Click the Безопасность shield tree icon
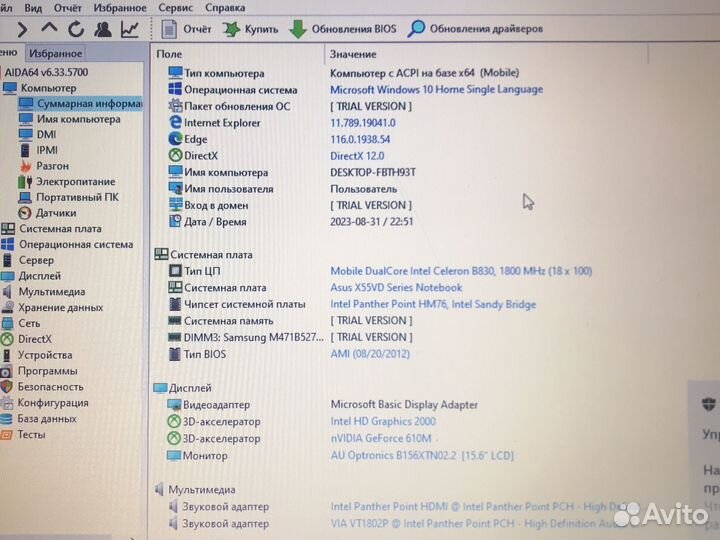The image size is (720, 540). 6,387
